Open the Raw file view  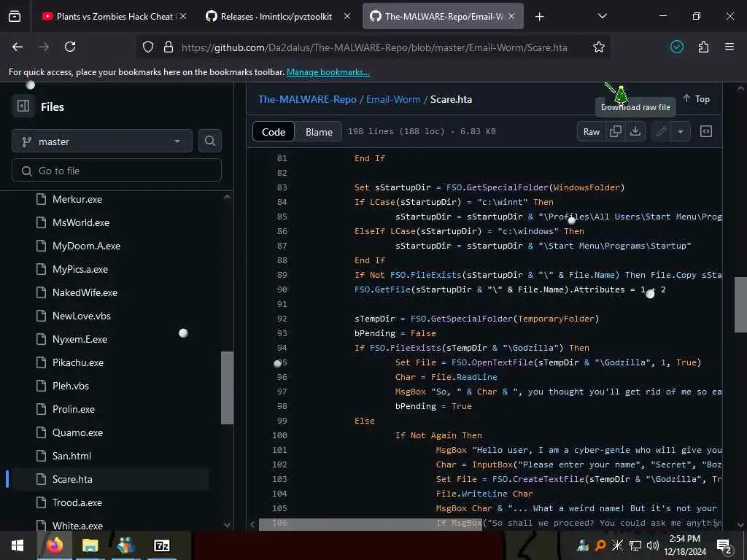point(591,132)
